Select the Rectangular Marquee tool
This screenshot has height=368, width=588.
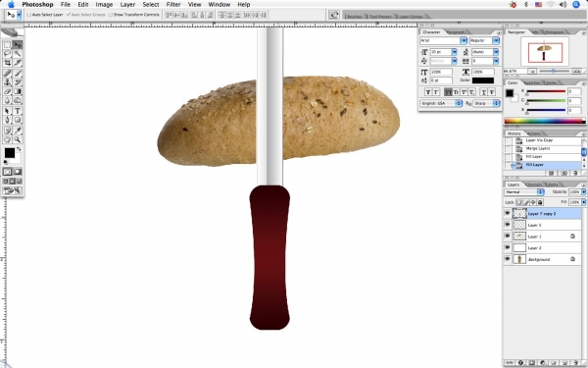click(x=7, y=45)
